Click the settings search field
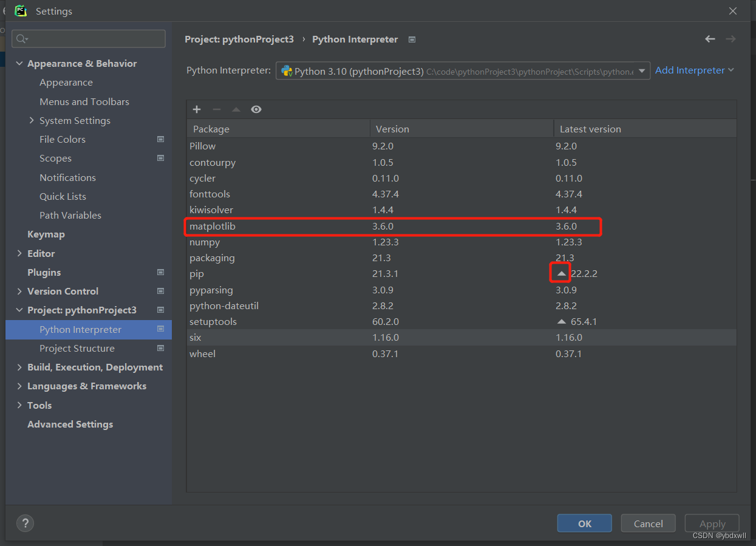 [x=88, y=38]
